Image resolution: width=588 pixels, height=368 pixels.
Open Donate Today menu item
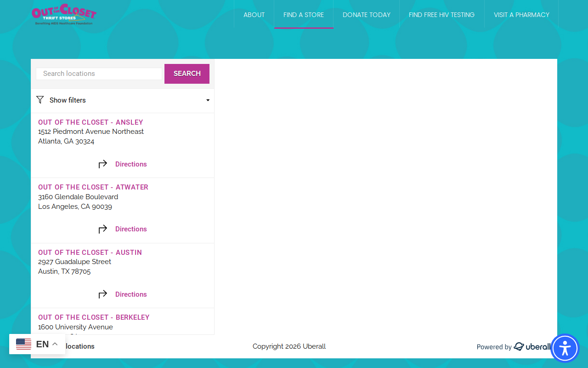pos(367,15)
